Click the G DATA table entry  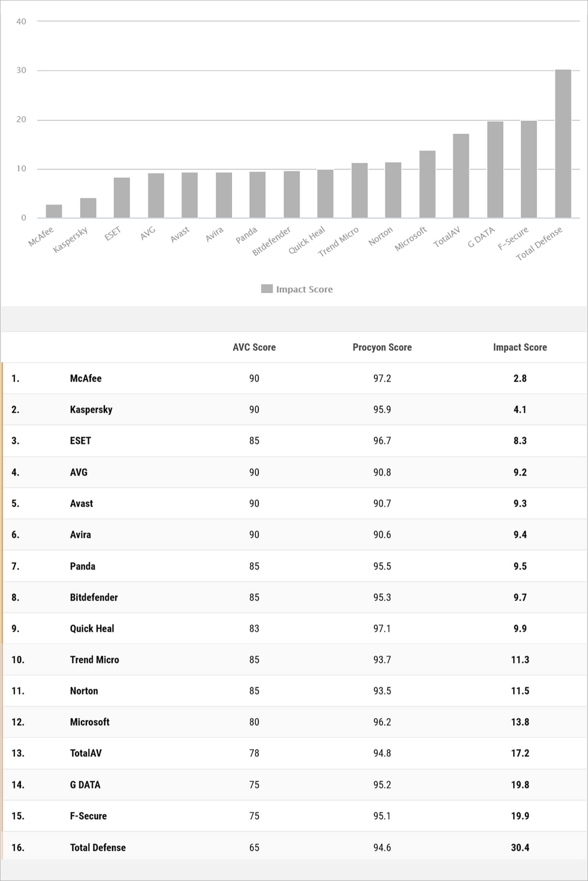point(85,785)
